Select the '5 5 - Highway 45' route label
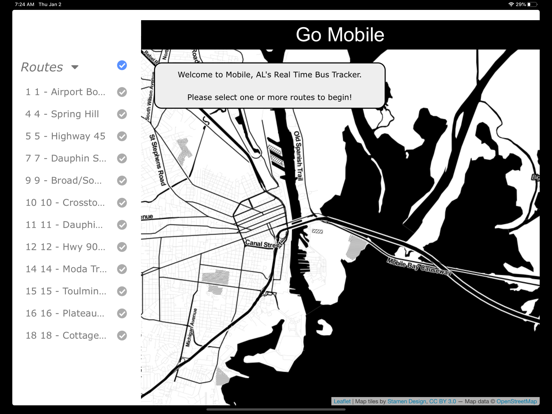The height and width of the screenshot is (414, 552). click(x=65, y=136)
